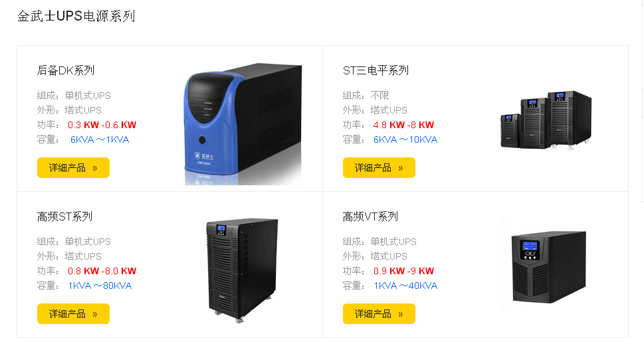Screen dimensions: 644x338
Task: Open 详细产品 button under 后备DK系列
Action: [x=73, y=167]
